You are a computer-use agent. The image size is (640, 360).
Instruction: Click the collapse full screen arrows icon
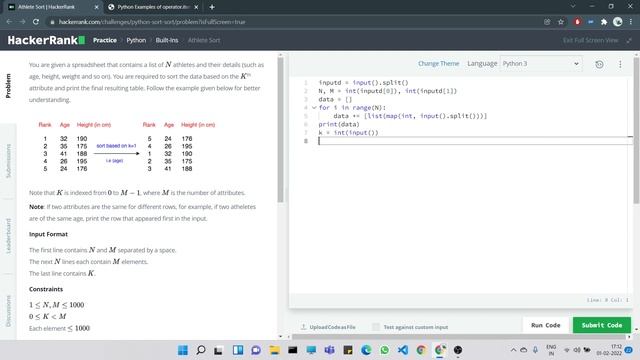(629, 40)
